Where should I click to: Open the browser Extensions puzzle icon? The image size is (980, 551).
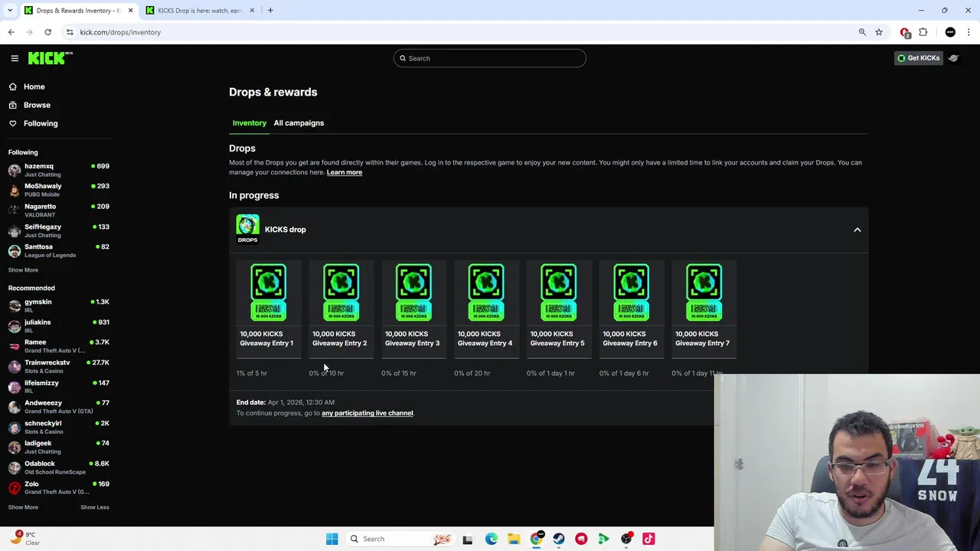[x=923, y=32]
